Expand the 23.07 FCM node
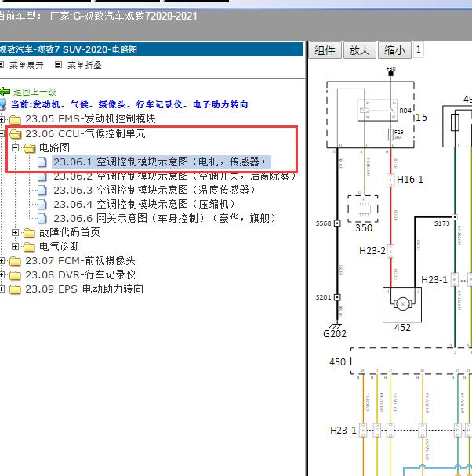Viewport: 472px width, 476px height. [x=2, y=261]
